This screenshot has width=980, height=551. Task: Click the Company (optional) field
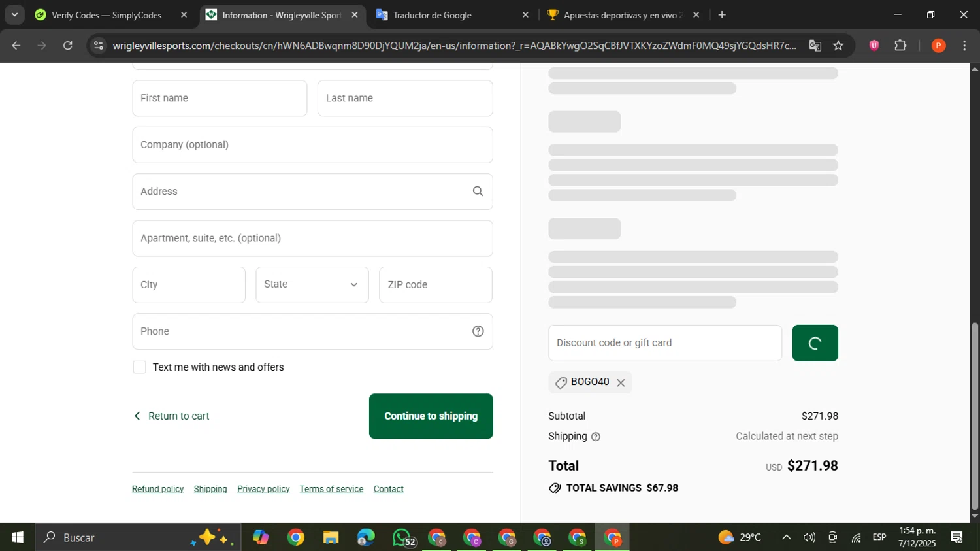coord(312,145)
